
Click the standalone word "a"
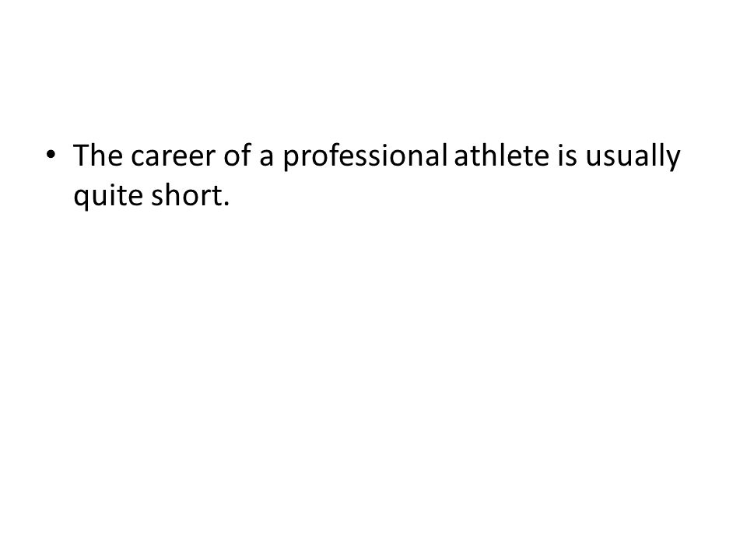coord(266,158)
